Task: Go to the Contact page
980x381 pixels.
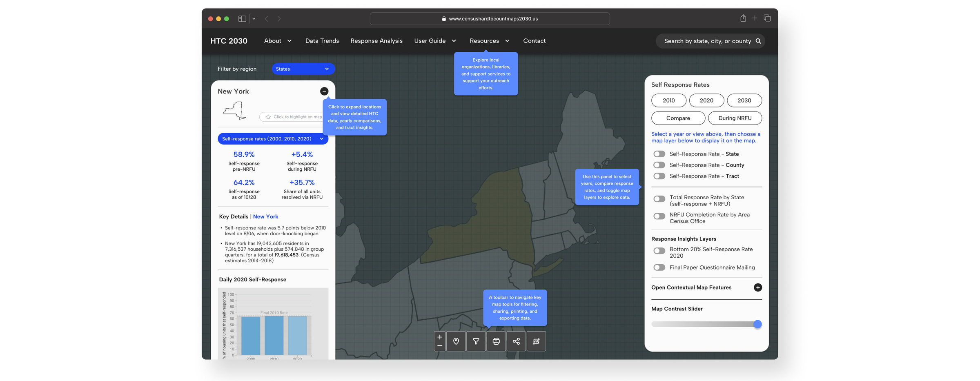Action: (x=534, y=41)
